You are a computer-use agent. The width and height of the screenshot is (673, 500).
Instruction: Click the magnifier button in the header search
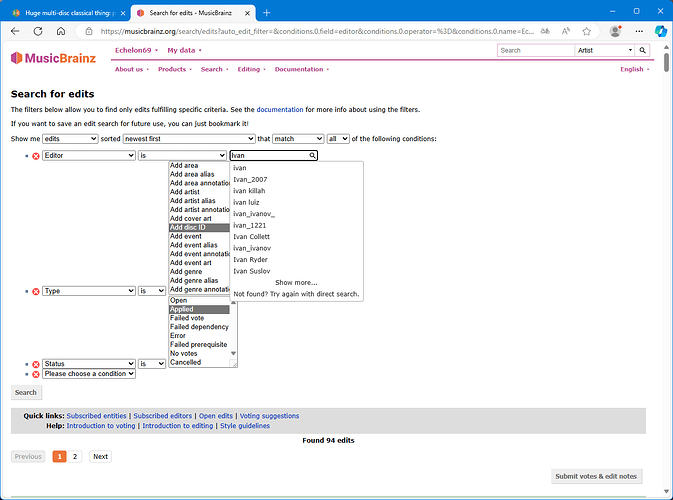[642, 50]
